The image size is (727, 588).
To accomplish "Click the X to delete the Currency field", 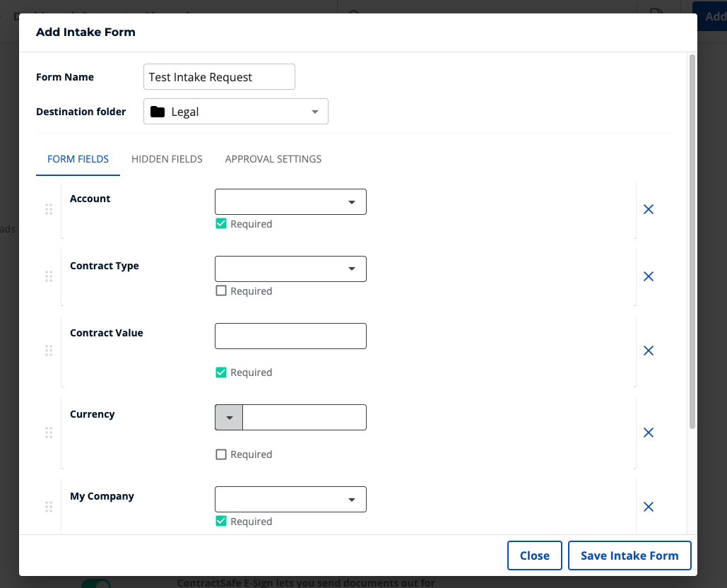I will click(x=649, y=432).
